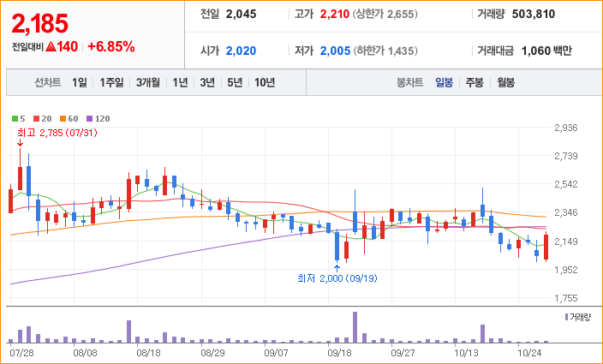This screenshot has height=364, width=603.
Task: Click the 시가 value 2,020
Action: pyautogui.click(x=242, y=51)
